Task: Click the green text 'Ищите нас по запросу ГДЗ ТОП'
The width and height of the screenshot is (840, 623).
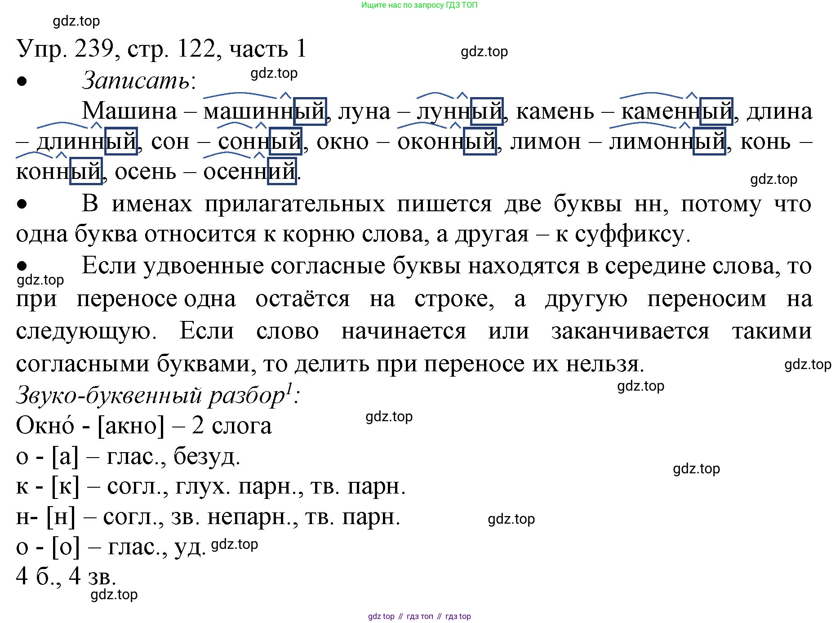Action: click(419, 5)
